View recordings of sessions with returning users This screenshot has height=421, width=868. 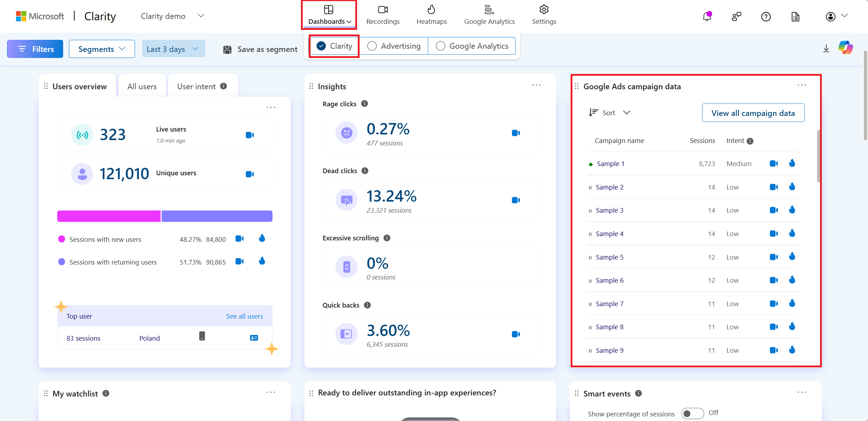[239, 261]
